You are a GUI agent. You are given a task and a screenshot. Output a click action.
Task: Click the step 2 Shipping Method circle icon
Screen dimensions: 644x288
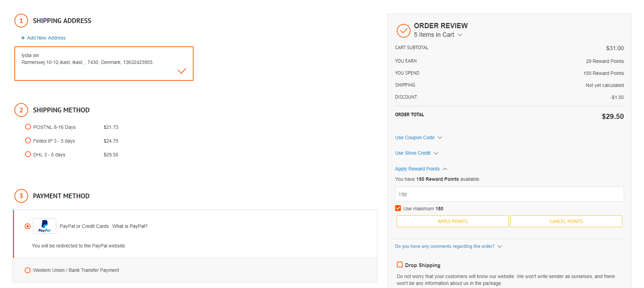21,110
